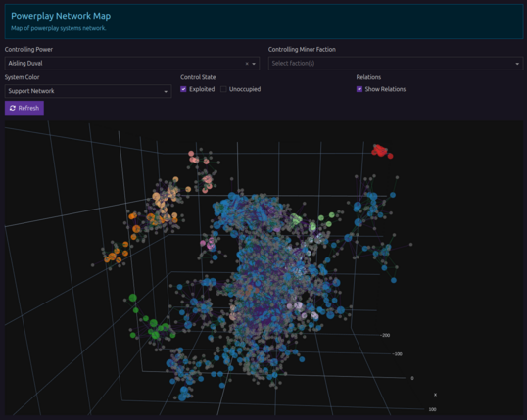The width and height of the screenshot is (527, 420).
Task: Toggle the Show Relations checkbox
Action: [359, 89]
